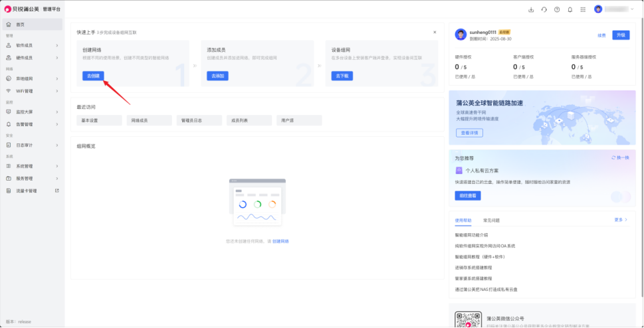Close the 快速上手 quick start panel
The image size is (644, 328).
435,32
